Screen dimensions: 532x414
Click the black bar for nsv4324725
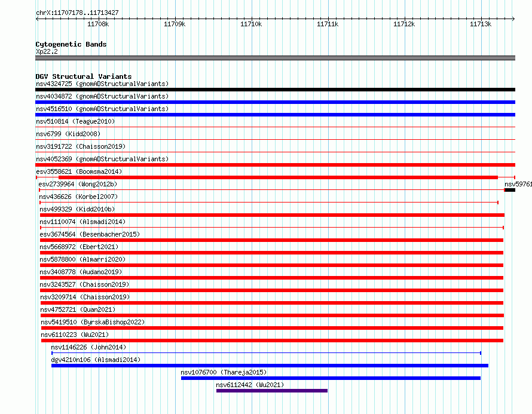point(275,90)
